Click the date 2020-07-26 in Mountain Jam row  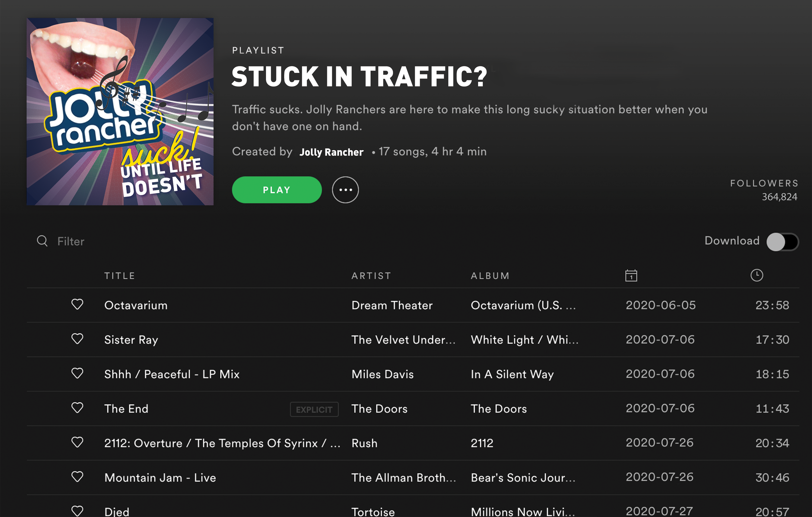pyautogui.click(x=660, y=477)
